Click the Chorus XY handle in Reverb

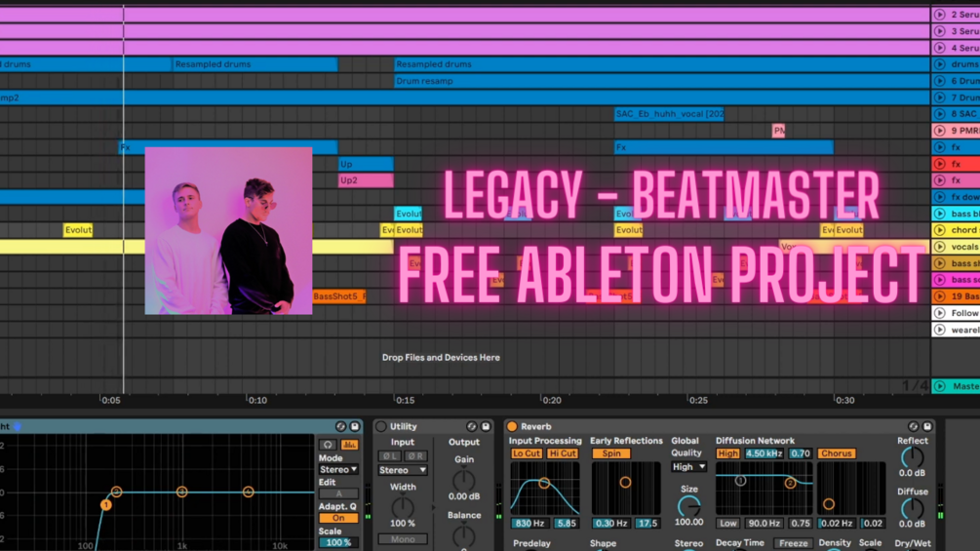829,503
